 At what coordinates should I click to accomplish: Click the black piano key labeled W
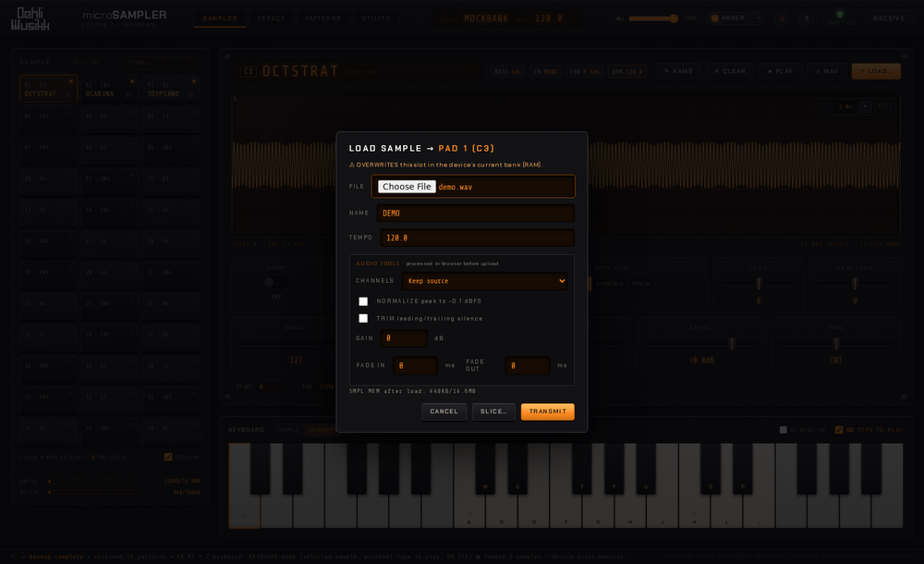[485, 469]
